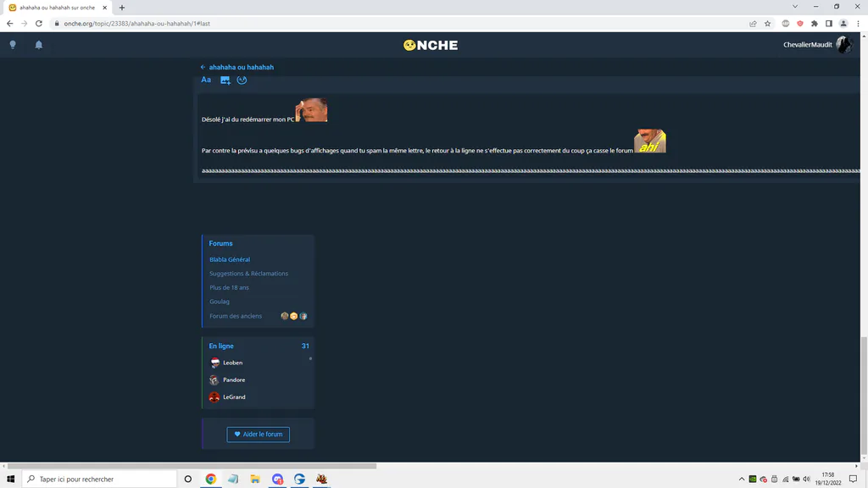Image resolution: width=868 pixels, height=488 pixels.
Task: Open a new browser tab
Action: pos(122,8)
